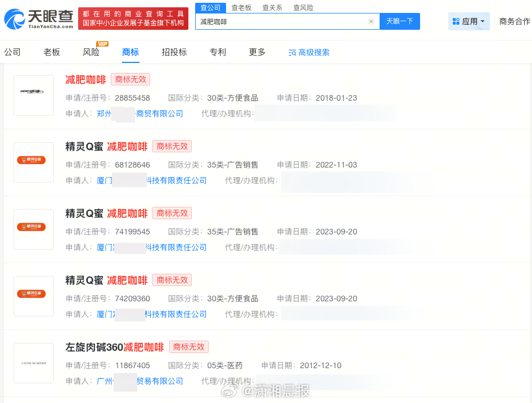Open 精灵Q蜜 减肥咖啡 title numbered 74209360

click(106, 280)
